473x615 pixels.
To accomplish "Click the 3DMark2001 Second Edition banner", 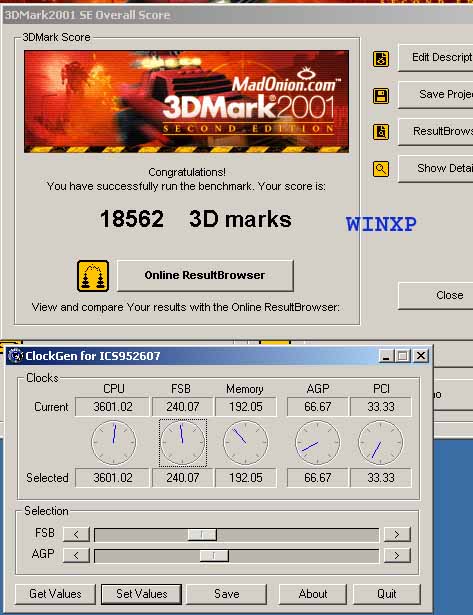I will (186, 101).
